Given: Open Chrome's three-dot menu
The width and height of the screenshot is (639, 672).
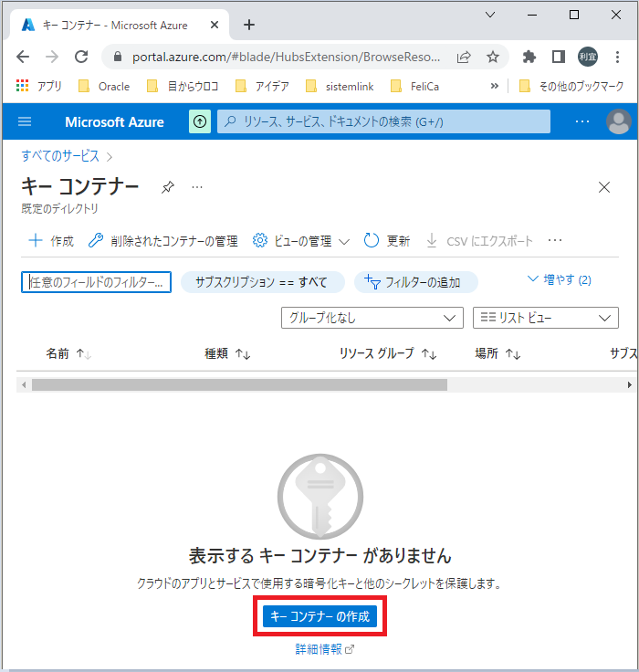Looking at the screenshot, I should tap(617, 57).
